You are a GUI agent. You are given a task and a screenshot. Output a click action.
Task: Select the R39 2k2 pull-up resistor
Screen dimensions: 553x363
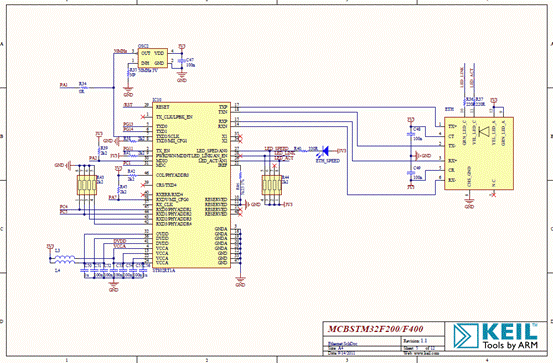tap(99, 150)
